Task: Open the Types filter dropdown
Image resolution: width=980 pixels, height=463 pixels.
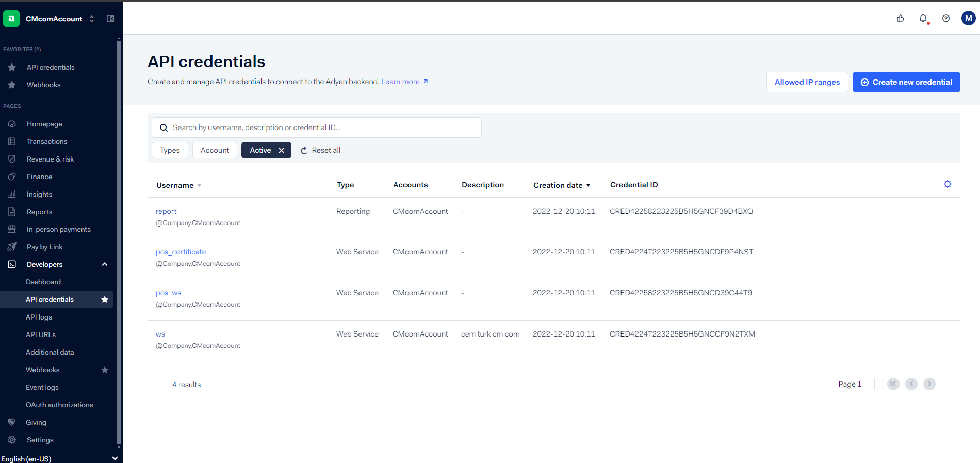Action: pyautogui.click(x=170, y=150)
